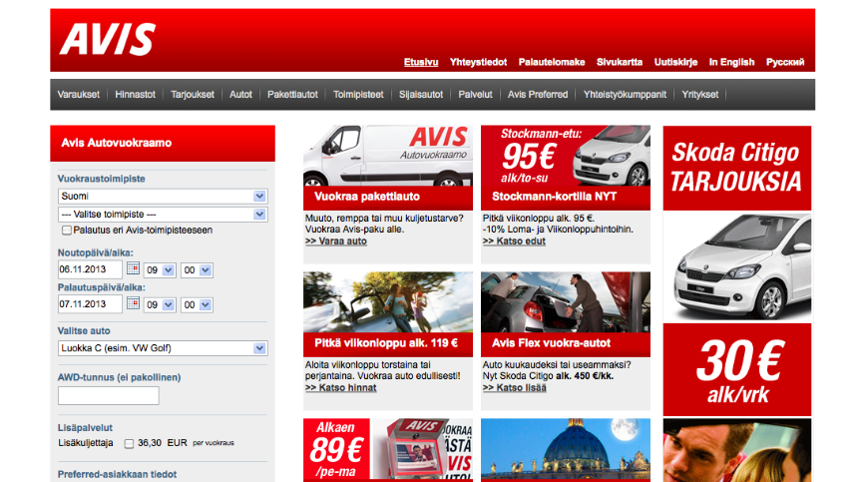The image size is (868, 482).
Task: Open Palvelut menu item
Action: 475,95
